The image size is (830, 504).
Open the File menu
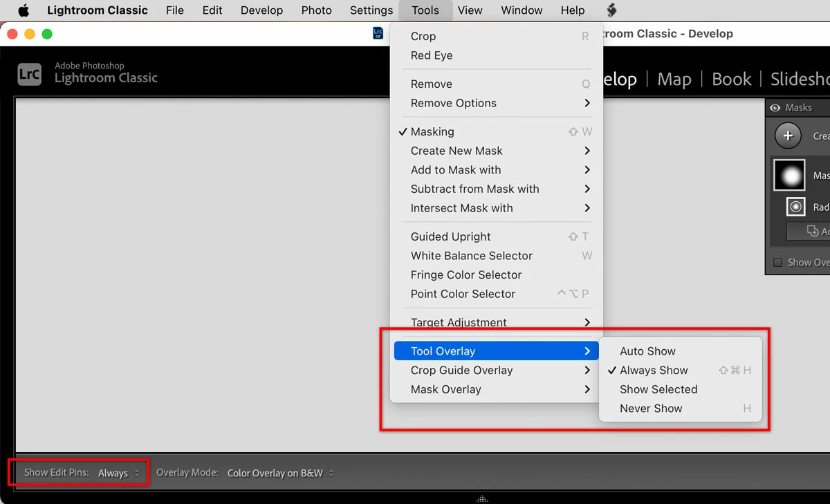(x=175, y=10)
